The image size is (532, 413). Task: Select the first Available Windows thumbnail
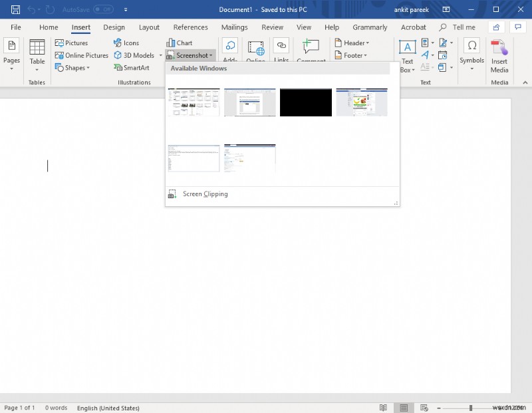click(194, 102)
